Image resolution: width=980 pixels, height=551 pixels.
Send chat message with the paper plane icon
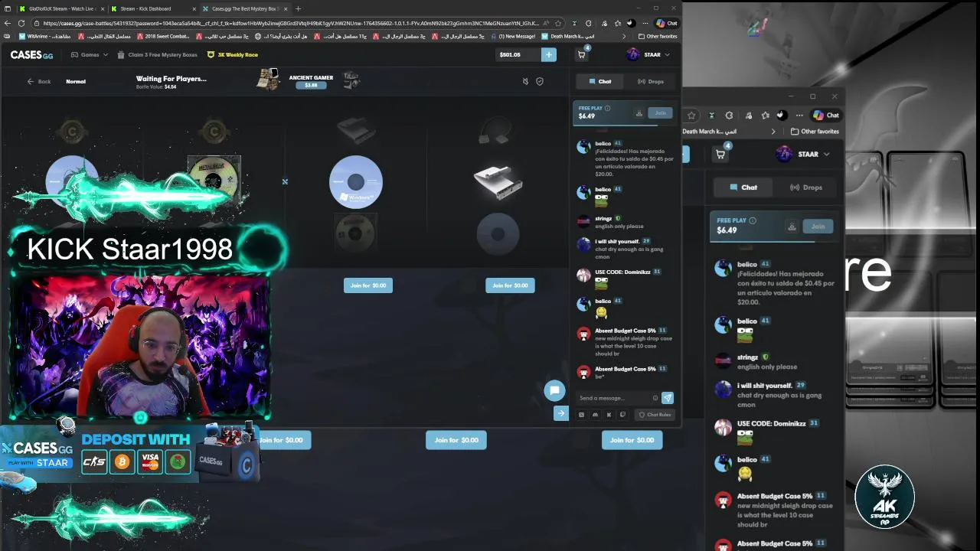tap(668, 398)
